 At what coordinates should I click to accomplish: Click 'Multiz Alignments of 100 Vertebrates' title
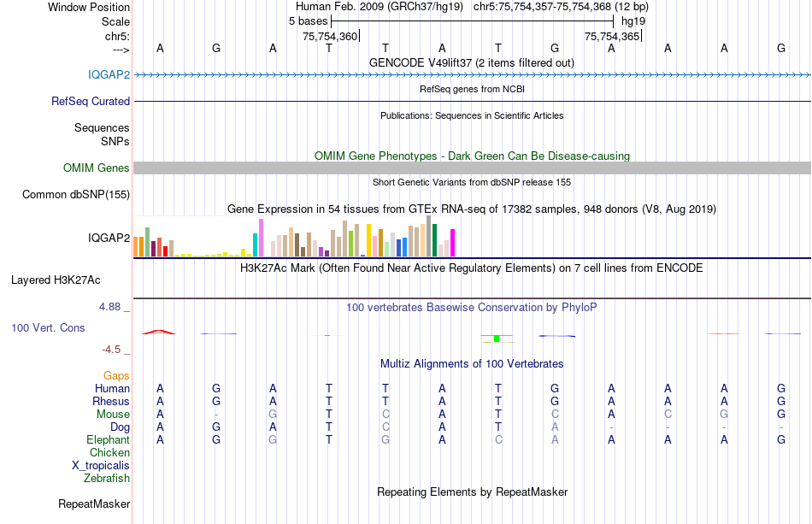[x=472, y=363]
